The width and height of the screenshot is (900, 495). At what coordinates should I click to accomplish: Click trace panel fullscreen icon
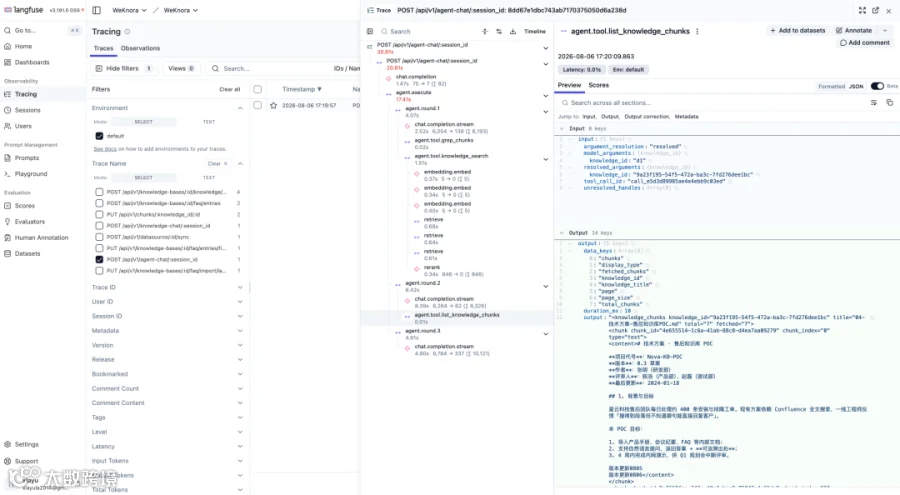[x=862, y=10]
